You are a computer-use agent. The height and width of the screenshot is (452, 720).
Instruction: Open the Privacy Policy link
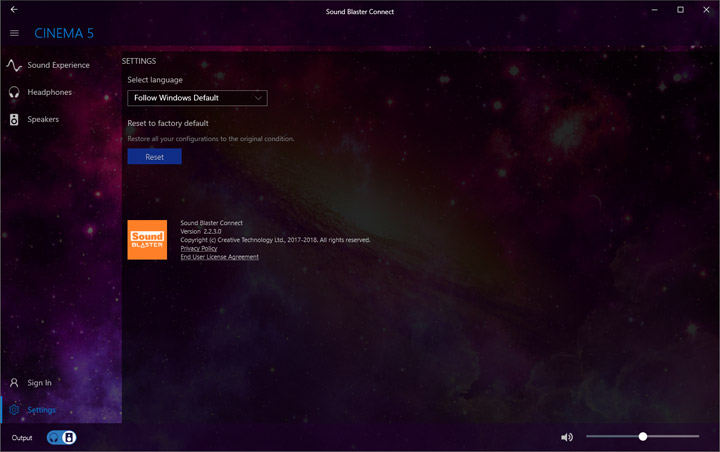199,249
